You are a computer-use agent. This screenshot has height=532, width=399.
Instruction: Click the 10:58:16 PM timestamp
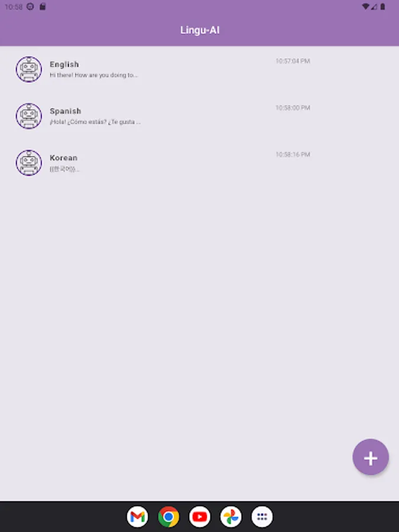coord(293,155)
